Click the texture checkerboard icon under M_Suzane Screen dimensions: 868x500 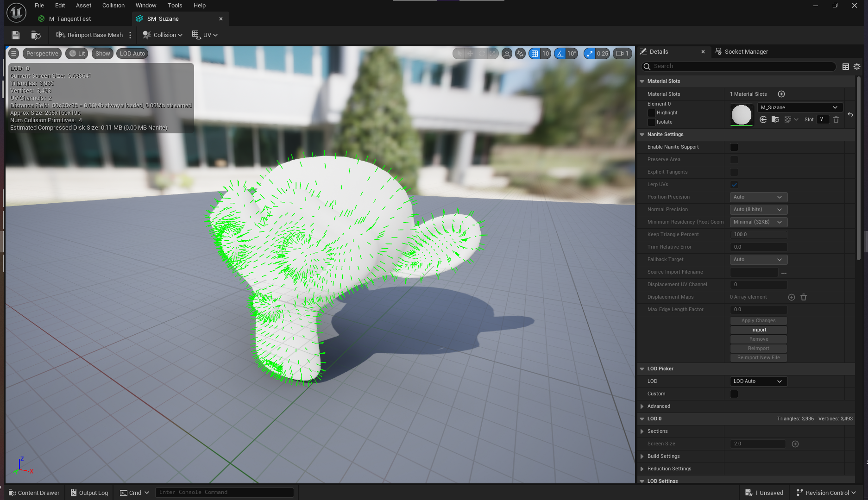click(x=788, y=119)
